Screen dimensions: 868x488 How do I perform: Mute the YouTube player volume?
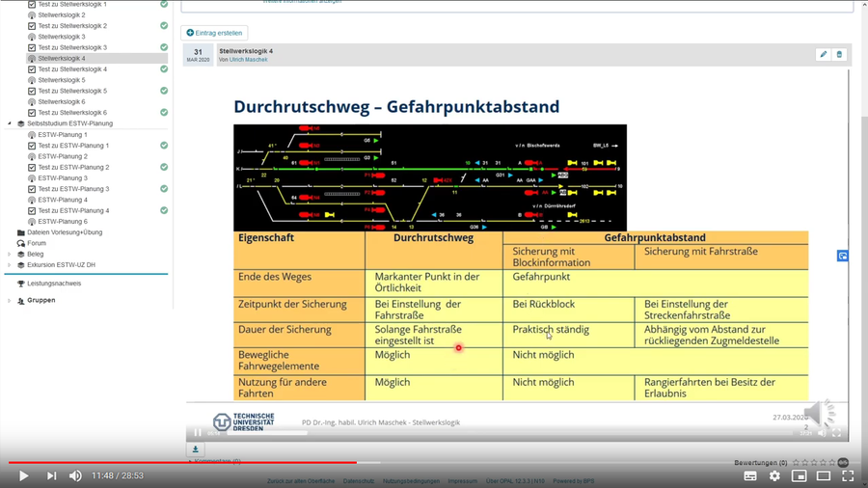click(75, 475)
